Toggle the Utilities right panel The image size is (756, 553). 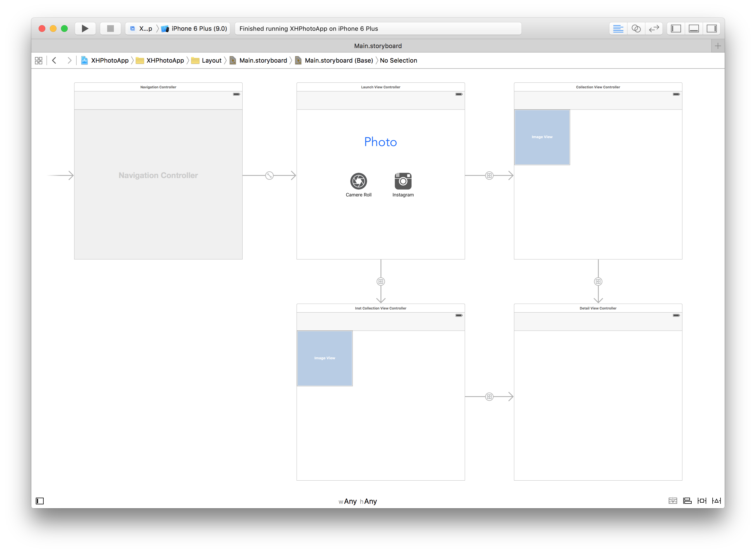point(712,29)
